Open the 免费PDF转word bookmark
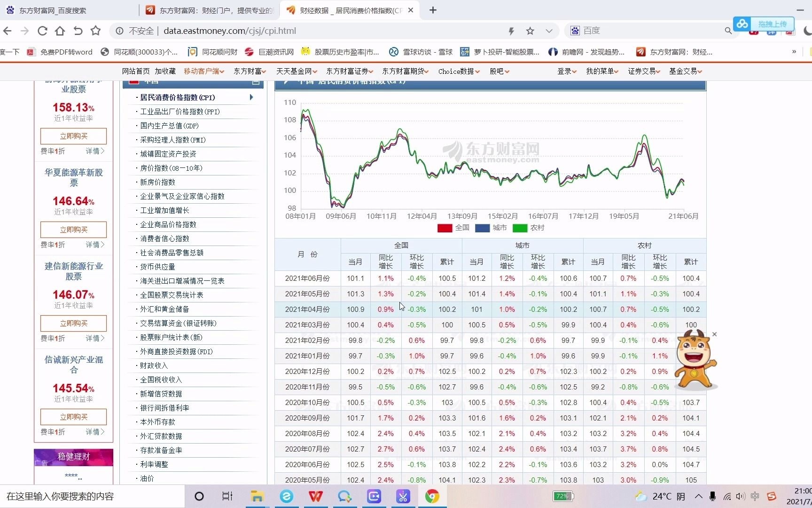Image resolution: width=812 pixels, height=508 pixels. click(x=60, y=52)
